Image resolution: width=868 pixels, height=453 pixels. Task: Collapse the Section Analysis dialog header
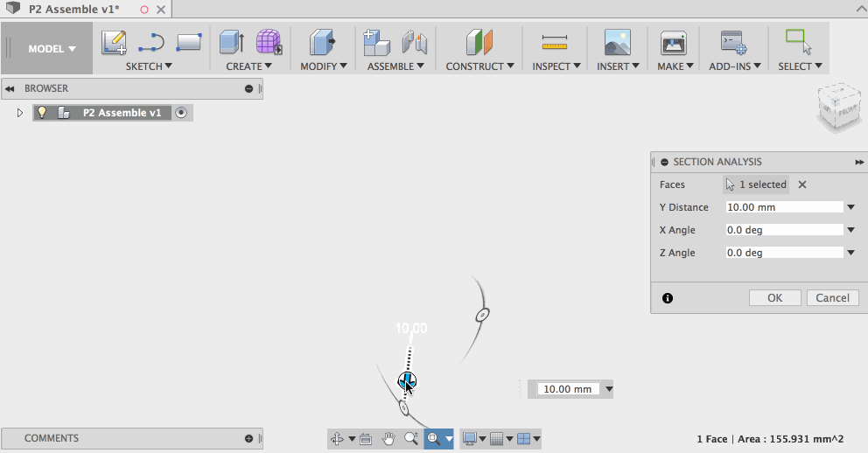point(665,162)
